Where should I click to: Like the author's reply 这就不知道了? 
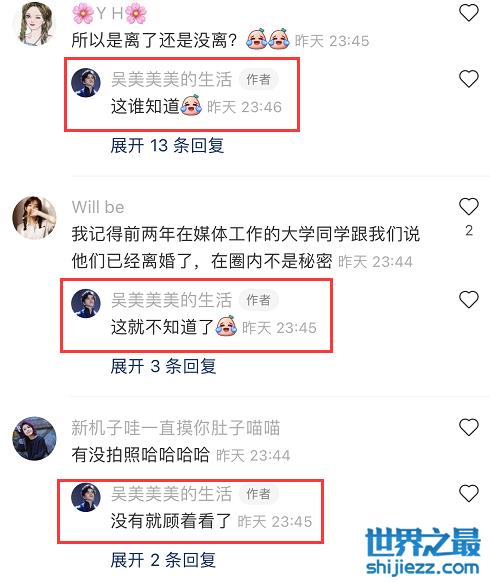pyautogui.click(x=469, y=300)
